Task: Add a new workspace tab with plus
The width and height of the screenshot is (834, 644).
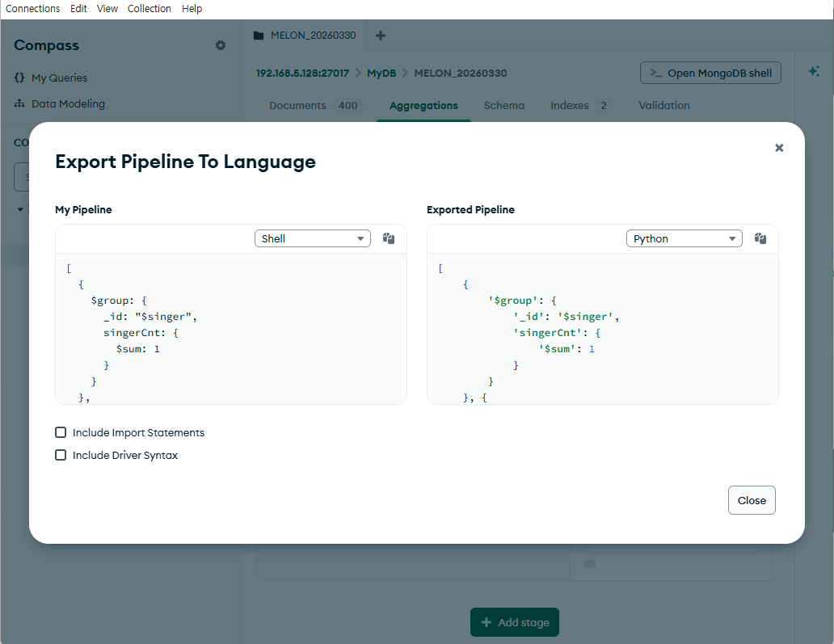Action: pyautogui.click(x=381, y=36)
